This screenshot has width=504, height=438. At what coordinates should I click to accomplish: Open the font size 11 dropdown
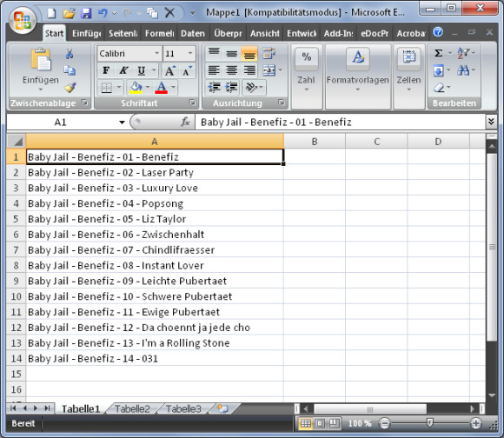pyautogui.click(x=190, y=53)
